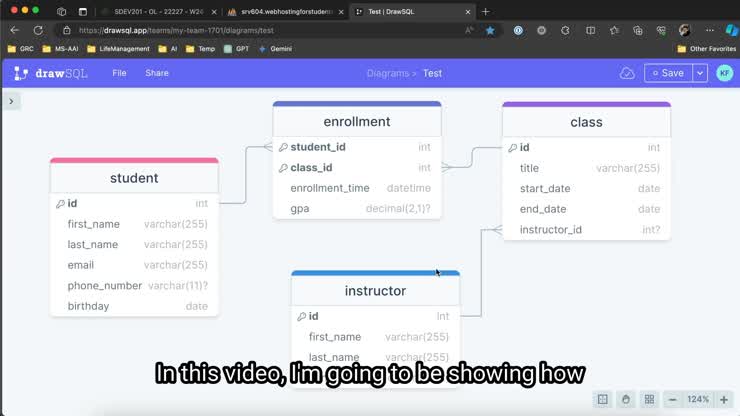This screenshot has width=740, height=416.
Task: Switch to the srv604.webhostingforstudents browser tab
Action: point(286,12)
